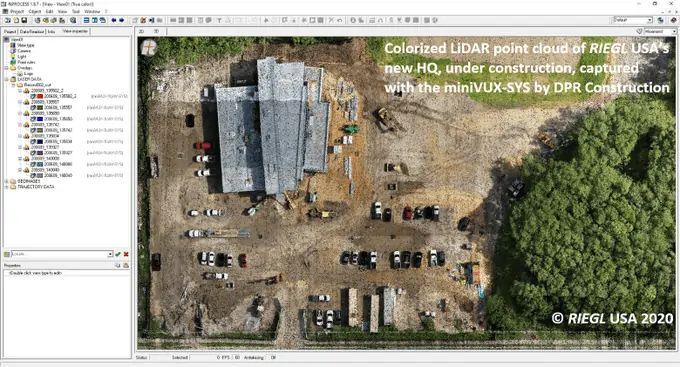Toggle visibility of the red scan layer

pos(33,96)
